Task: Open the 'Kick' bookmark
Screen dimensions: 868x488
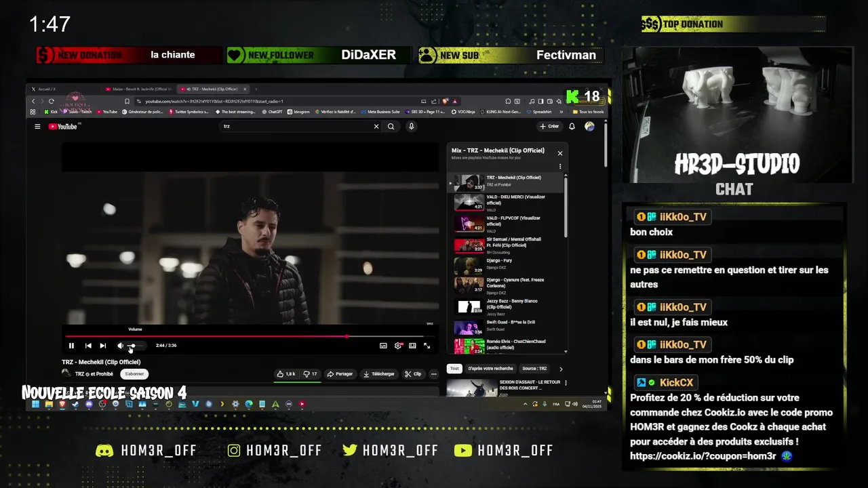Action: 51,112
